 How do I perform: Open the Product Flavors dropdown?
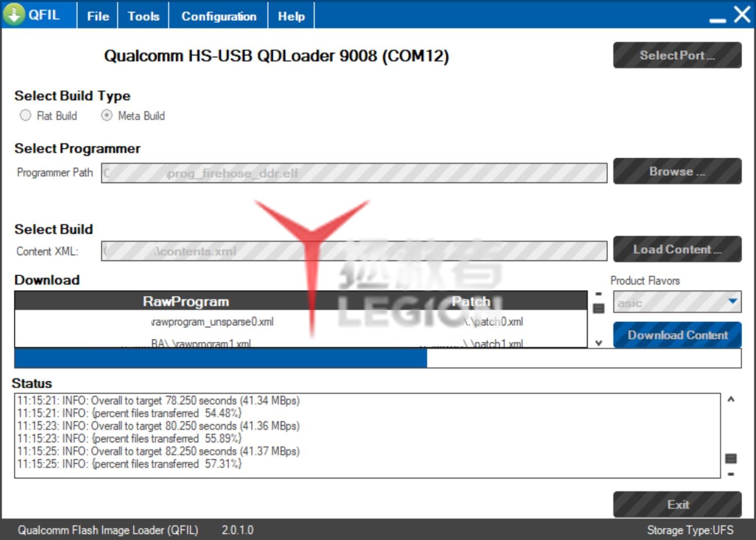677,302
